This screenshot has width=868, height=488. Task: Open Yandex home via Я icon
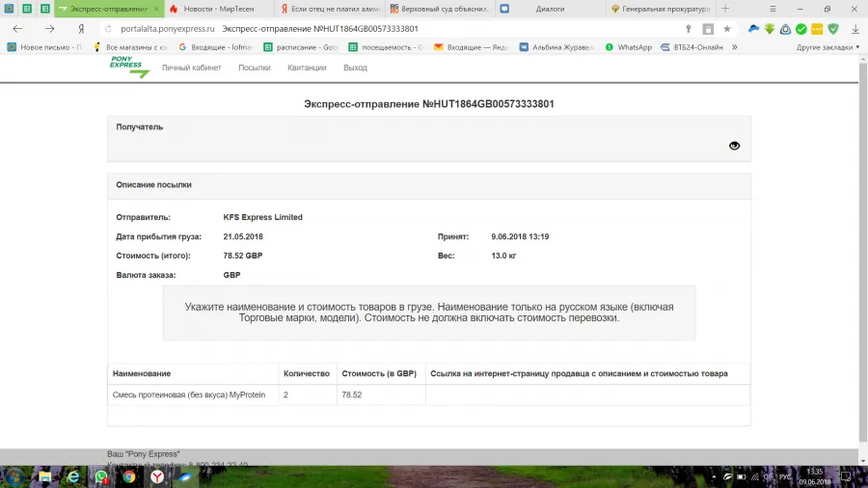pyautogui.click(x=81, y=29)
